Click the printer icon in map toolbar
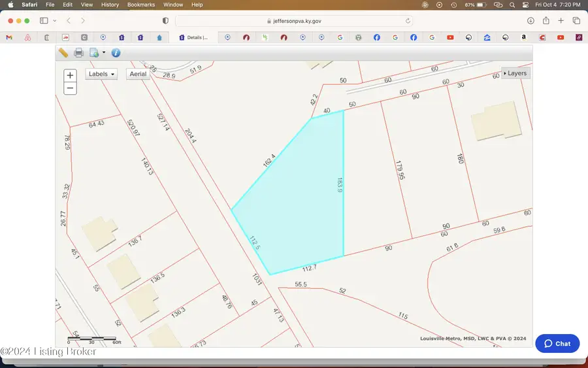The width and height of the screenshot is (588, 368). (x=79, y=53)
